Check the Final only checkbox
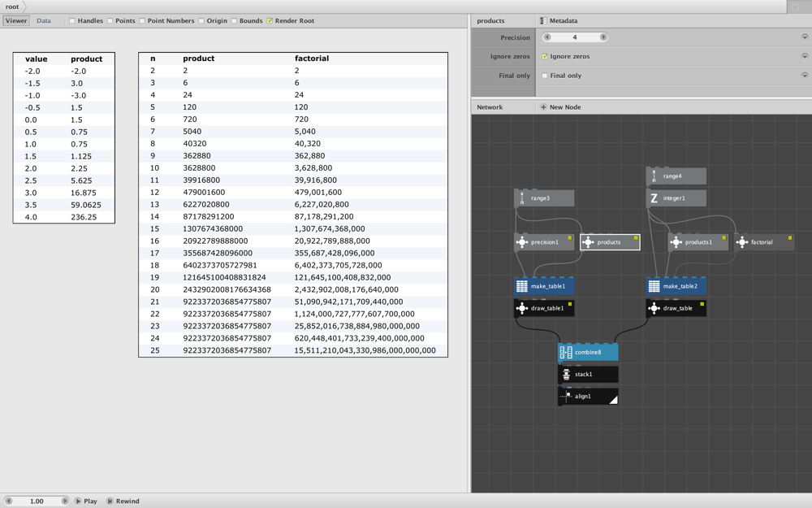 tap(545, 76)
